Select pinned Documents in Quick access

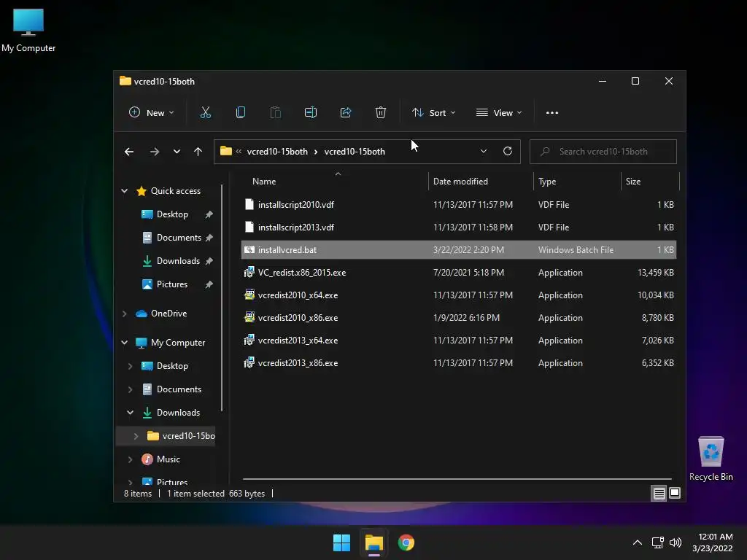point(179,237)
